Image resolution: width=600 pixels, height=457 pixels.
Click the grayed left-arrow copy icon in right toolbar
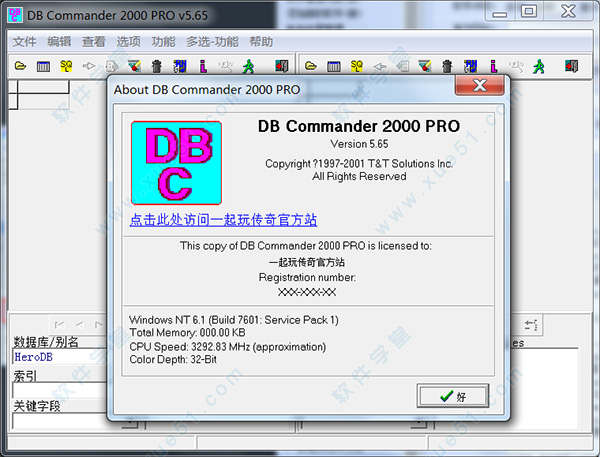point(380,66)
